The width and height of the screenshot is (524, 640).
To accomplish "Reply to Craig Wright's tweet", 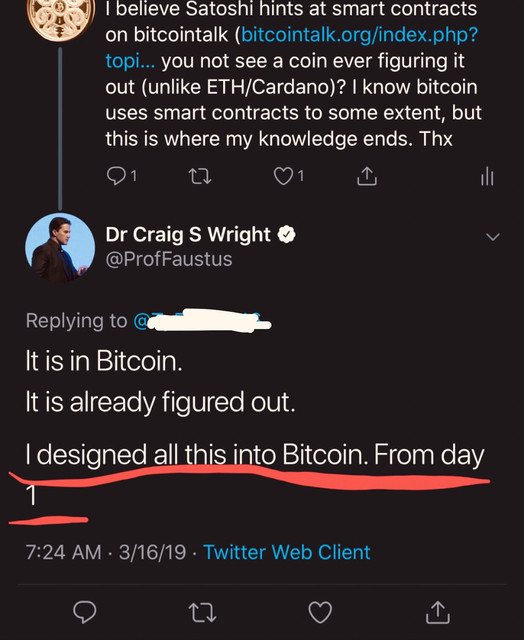I will pyautogui.click(x=84, y=612).
